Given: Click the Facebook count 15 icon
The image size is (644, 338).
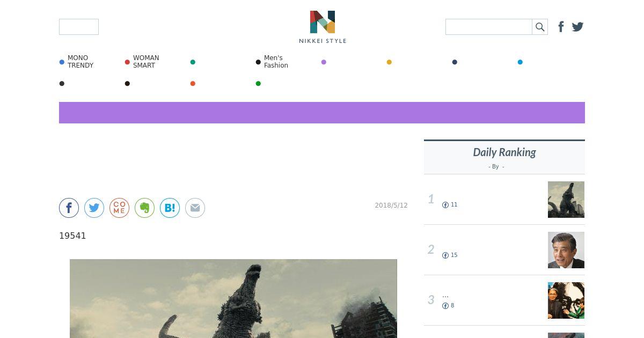Looking at the screenshot, I should pyautogui.click(x=445, y=255).
